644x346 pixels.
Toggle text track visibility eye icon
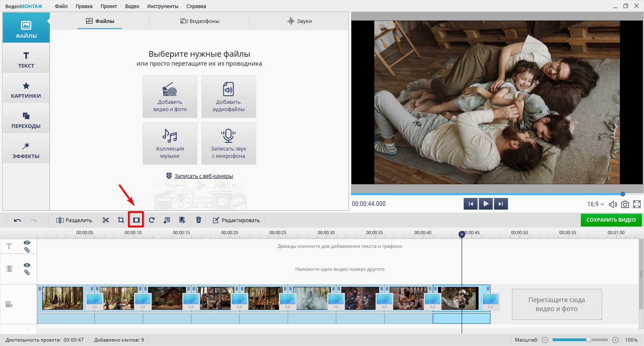click(x=27, y=243)
